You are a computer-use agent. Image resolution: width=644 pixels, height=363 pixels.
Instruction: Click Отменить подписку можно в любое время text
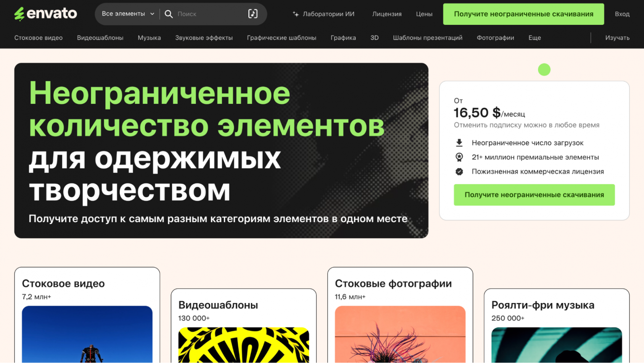point(526,125)
